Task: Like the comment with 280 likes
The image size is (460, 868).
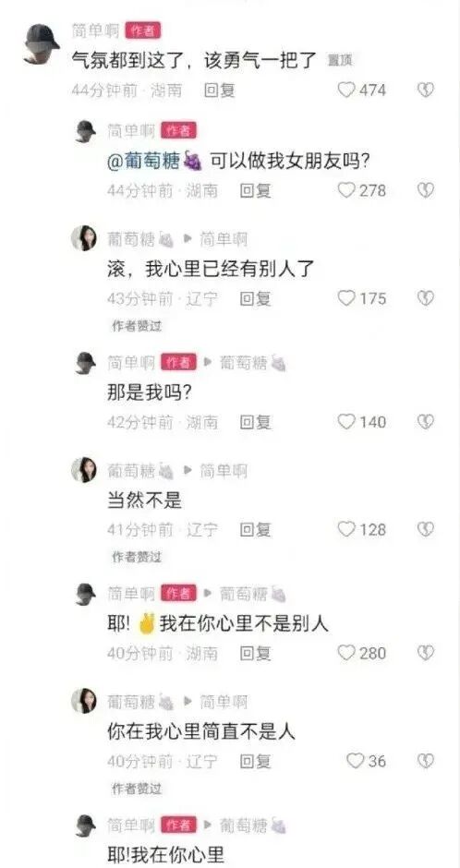Action: tap(346, 653)
